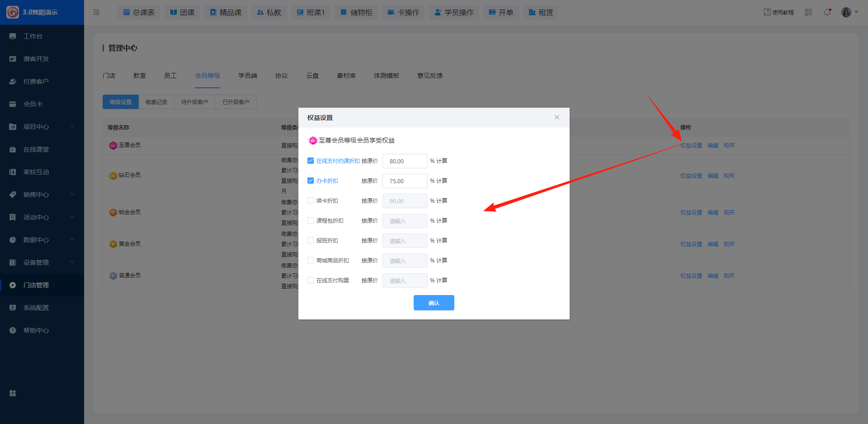868x424 pixels.
Task: Click the 办卡折扣 percentage input field
Action: tap(405, 181)
